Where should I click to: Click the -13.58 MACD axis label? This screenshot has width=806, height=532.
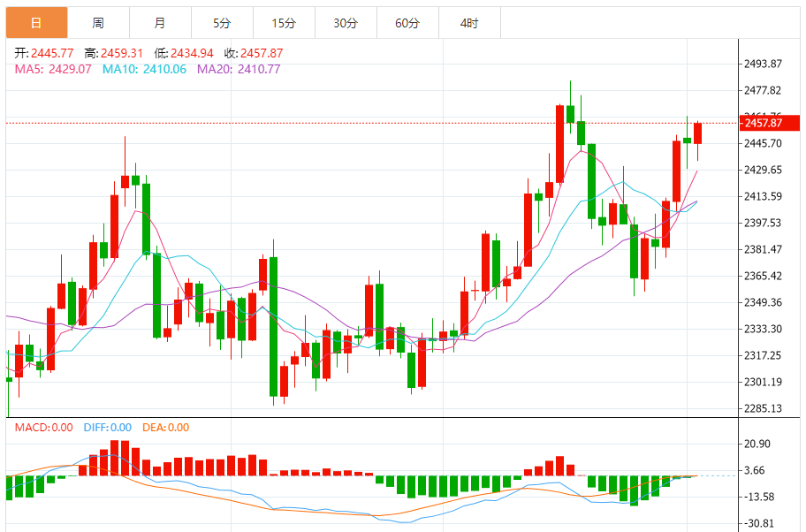pyautogui.click(x=760, y=497)
